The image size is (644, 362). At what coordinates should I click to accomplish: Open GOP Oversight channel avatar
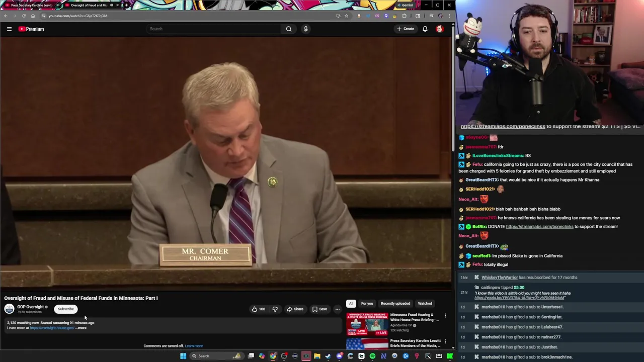pyautogui.click(x=9, y=309)
